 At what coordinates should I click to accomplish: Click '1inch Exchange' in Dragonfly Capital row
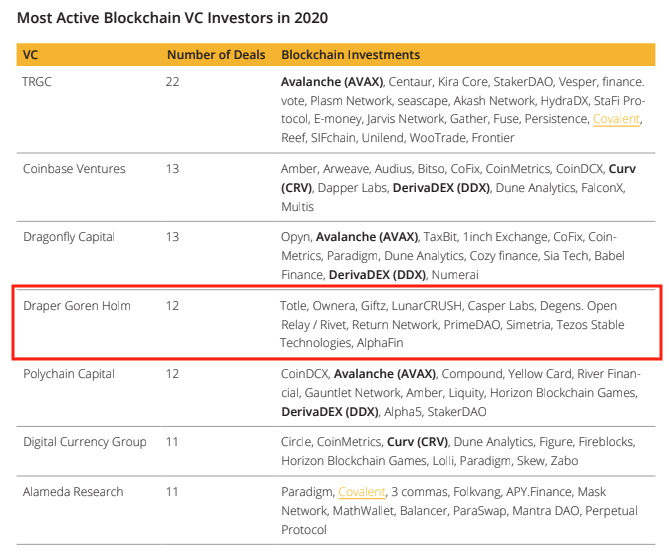point(505,237)
